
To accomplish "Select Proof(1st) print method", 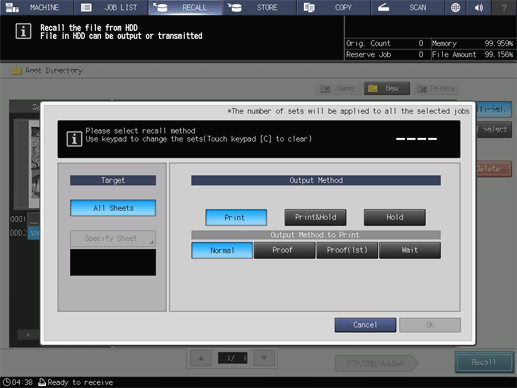I will (x=347, y=250).
